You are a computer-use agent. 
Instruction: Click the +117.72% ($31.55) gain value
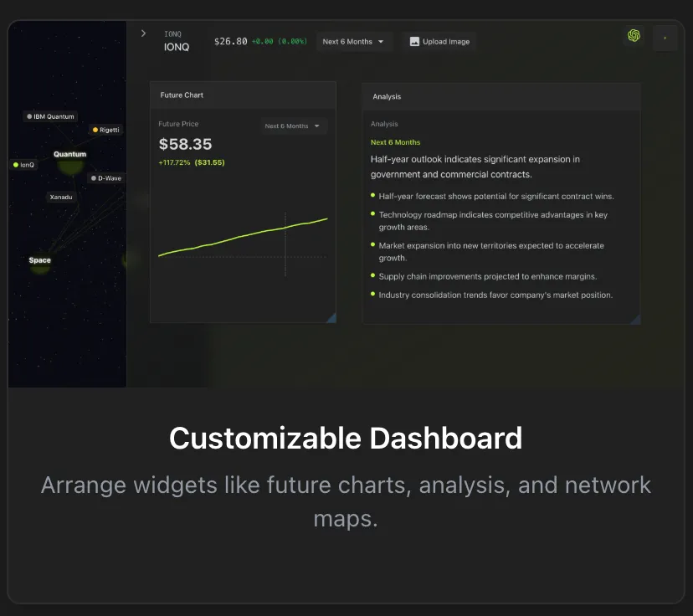192,162
